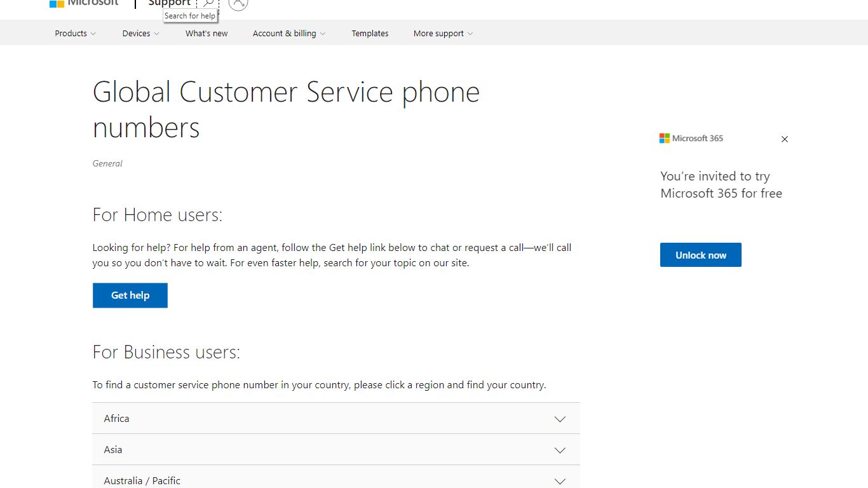Click the Get help button
This screenshot has height=488, width=868.
click(x=130, y=295)
